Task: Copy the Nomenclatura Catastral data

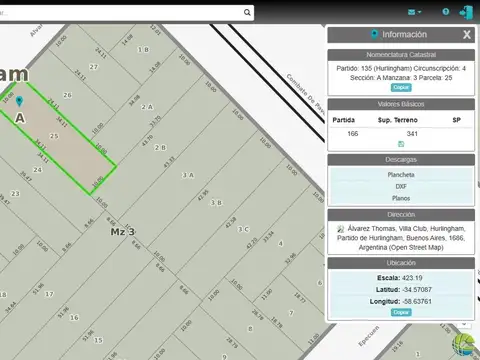Action: point(401,87)
